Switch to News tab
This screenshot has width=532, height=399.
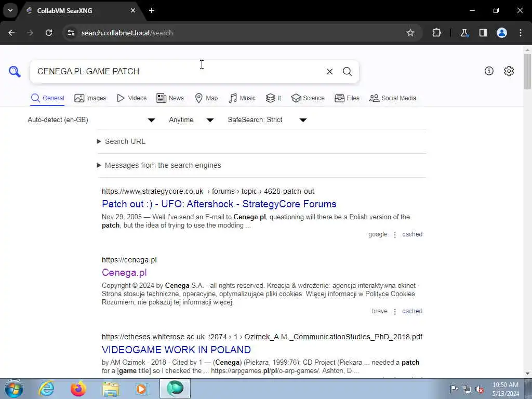coord(170,98)
